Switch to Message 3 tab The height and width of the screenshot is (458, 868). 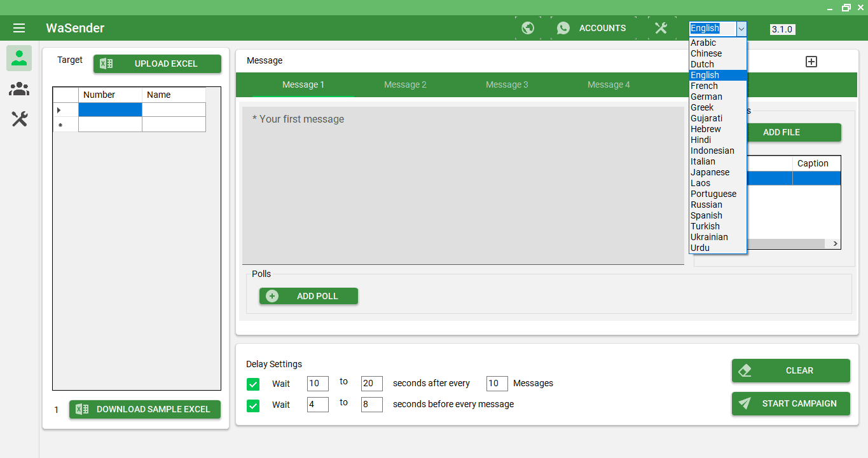[507, 84]
